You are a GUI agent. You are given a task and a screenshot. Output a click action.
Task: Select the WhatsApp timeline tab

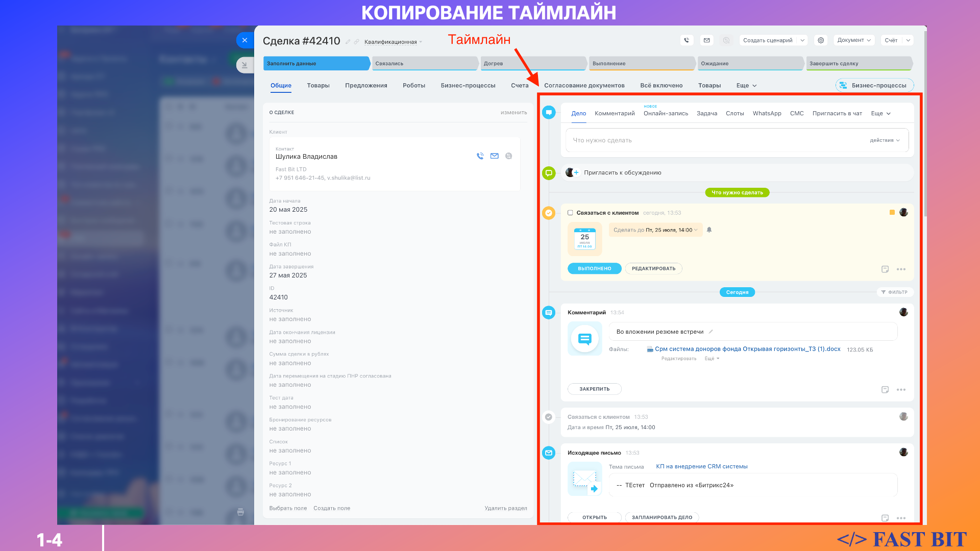point(767,113)
